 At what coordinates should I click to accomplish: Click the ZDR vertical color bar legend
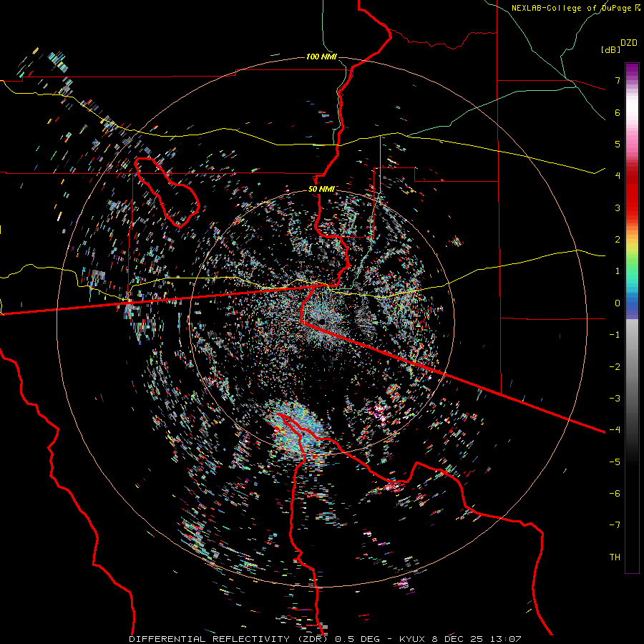(x=632, y=318)
